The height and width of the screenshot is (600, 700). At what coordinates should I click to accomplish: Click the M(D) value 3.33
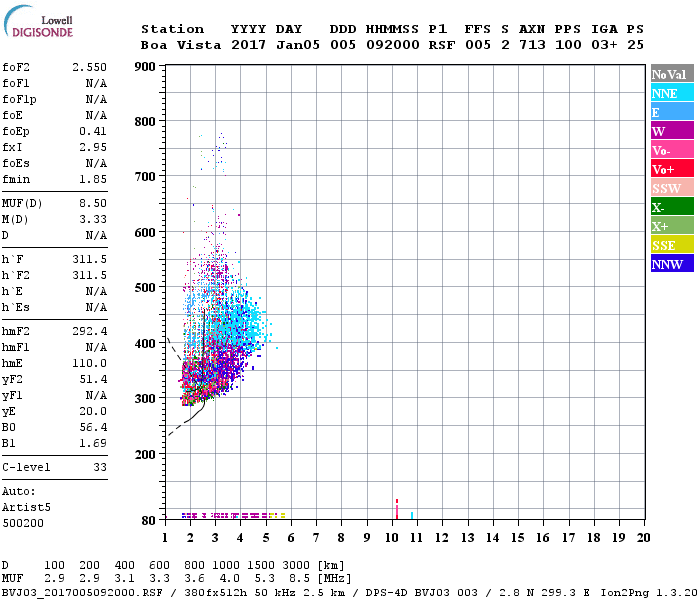click(x=93, y=219)
